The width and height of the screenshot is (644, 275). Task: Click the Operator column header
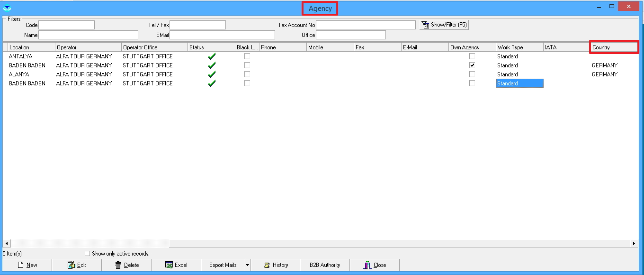[88, 47]
